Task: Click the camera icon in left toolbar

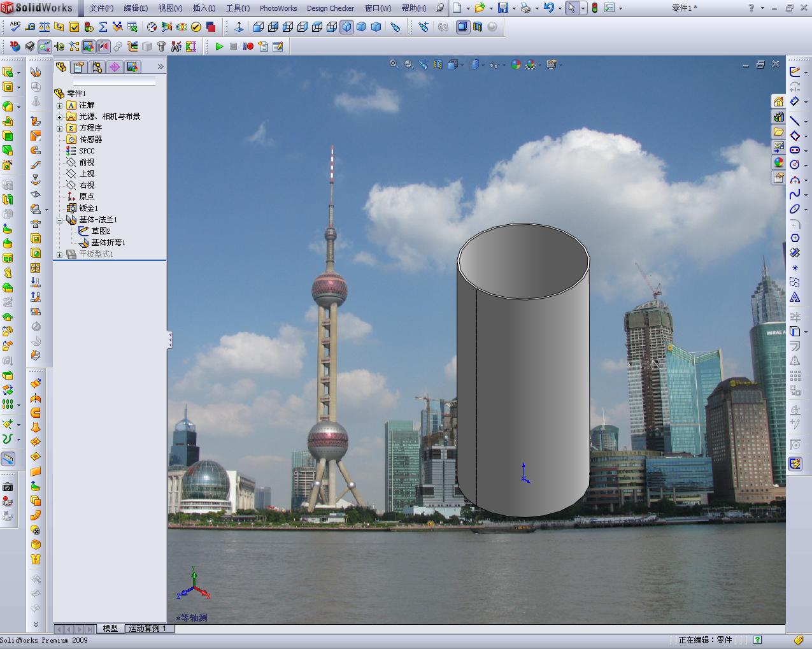Action: tap(8, 487)
